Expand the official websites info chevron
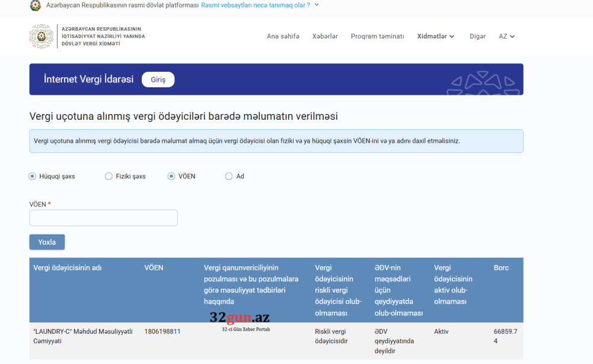The image size is (593, 364). [x=316, y=6]
